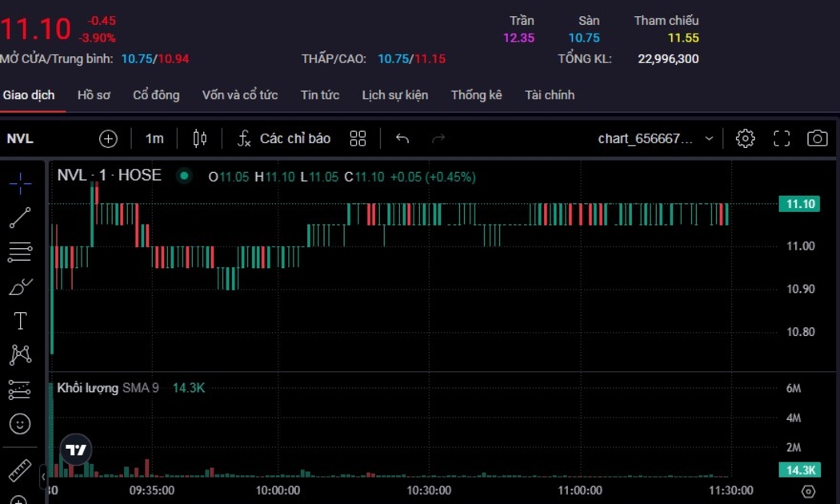The image size is (840, 504).
Task: Open the chart patterns tool
Action: [x=21, y=354]
